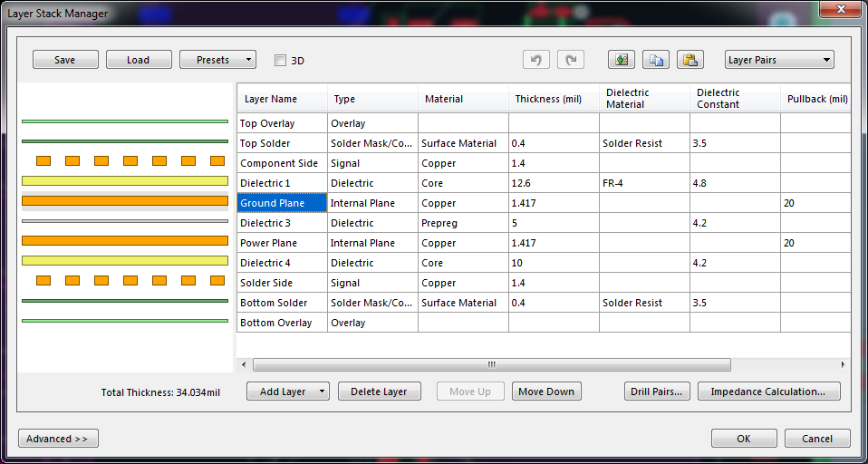The image size is (868, 464).
Task: Click Top Solder's Solder Resist cell
Action: [644, 143]
